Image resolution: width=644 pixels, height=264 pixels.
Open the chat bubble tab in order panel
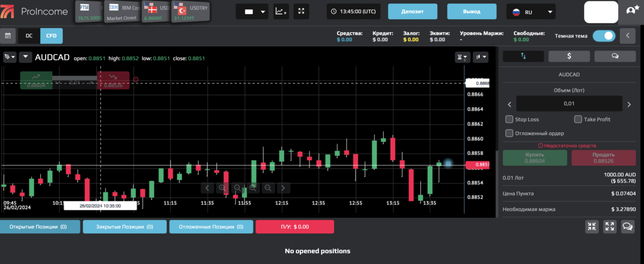pos(615,56)
